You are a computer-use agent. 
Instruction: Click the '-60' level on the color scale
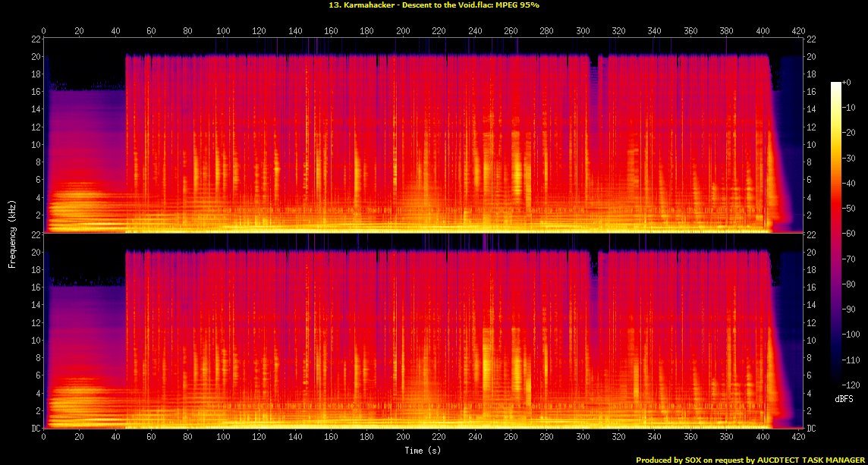(853, 233)
